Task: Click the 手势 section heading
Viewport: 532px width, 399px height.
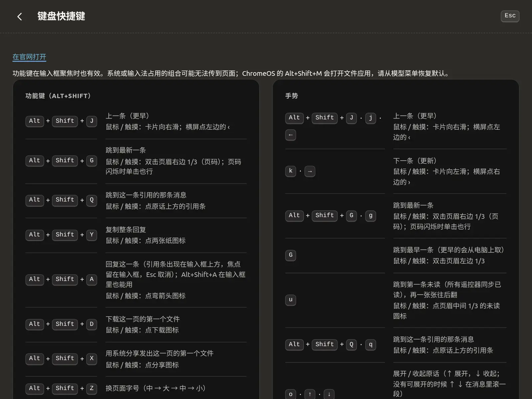Action: click(292, 96)
